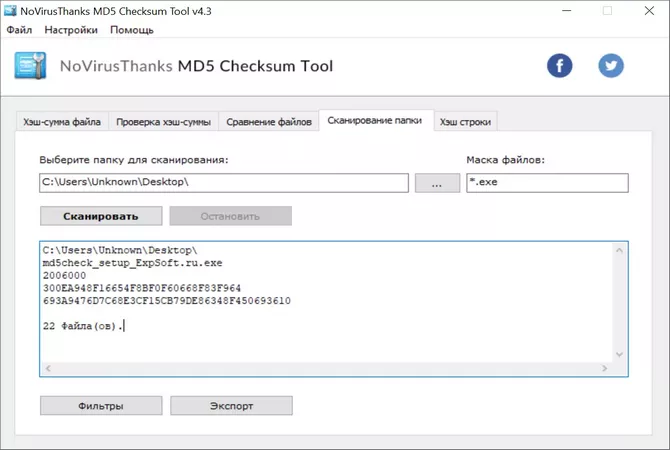Click the file size value 2006000
Screen dimensions: 670x450
click(64, 276)
